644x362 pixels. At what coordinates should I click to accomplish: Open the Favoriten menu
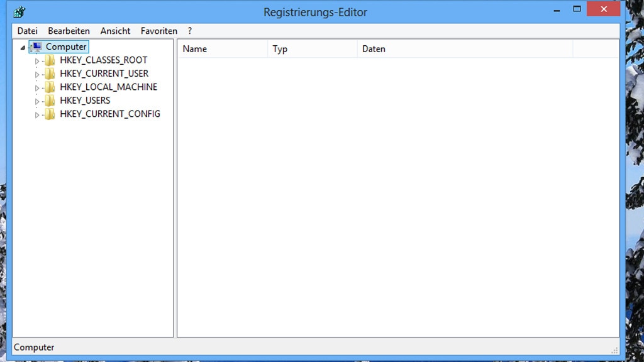(158, 31)
